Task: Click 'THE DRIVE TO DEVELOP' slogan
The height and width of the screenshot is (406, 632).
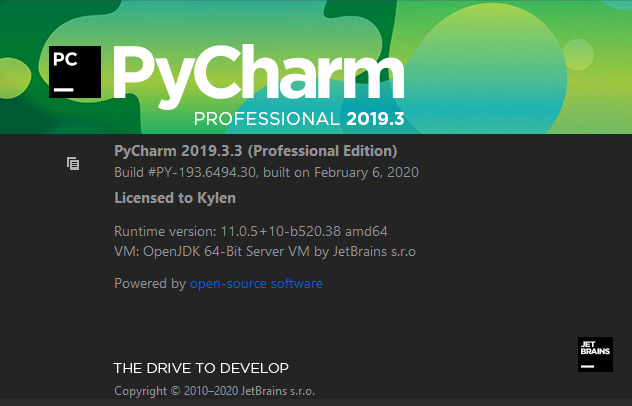Action: [201, 368]
